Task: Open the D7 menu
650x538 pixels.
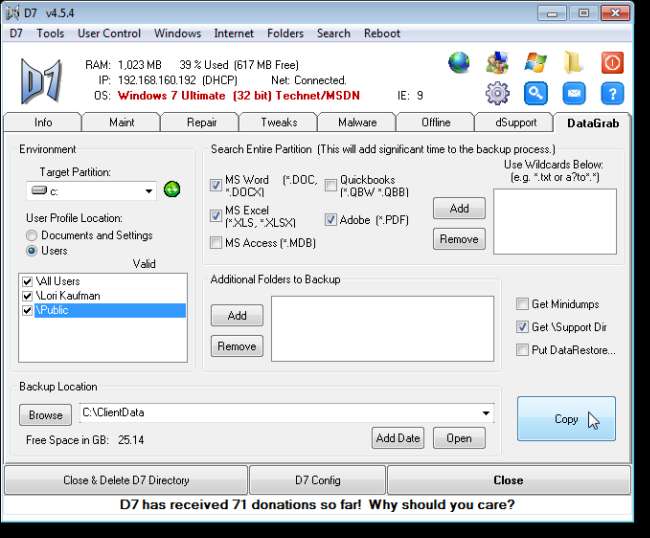Action: pyautogui.click(x=16, y=33)
